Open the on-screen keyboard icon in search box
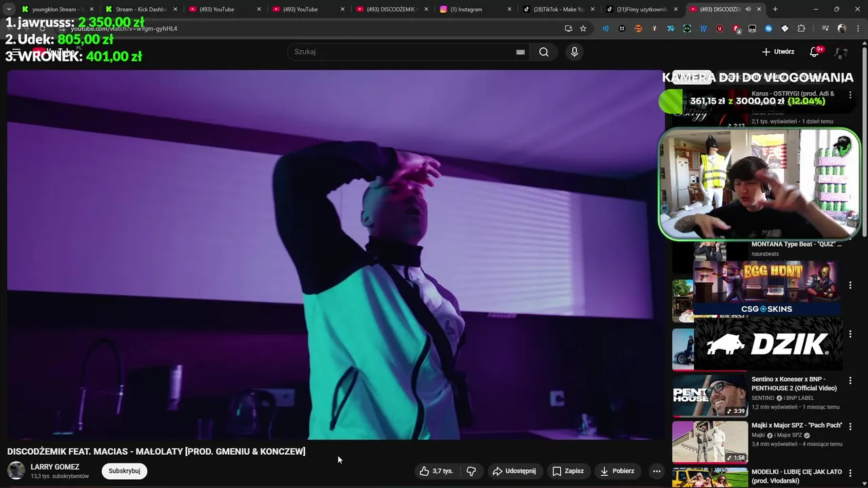 tap(520, 52)
